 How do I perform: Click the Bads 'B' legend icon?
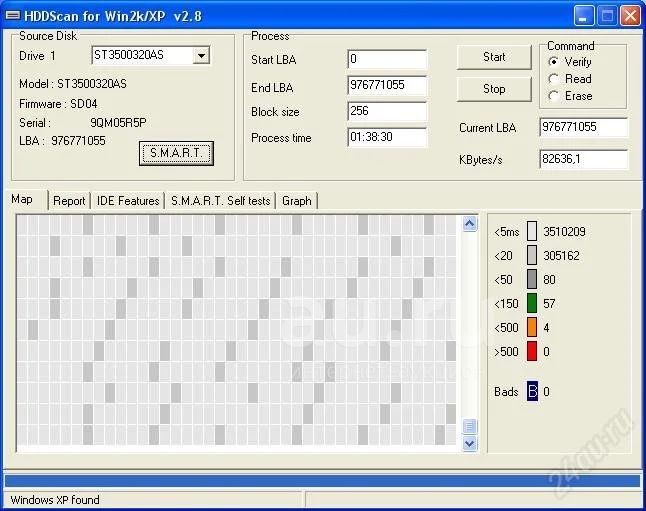click(x=532, y=391)
